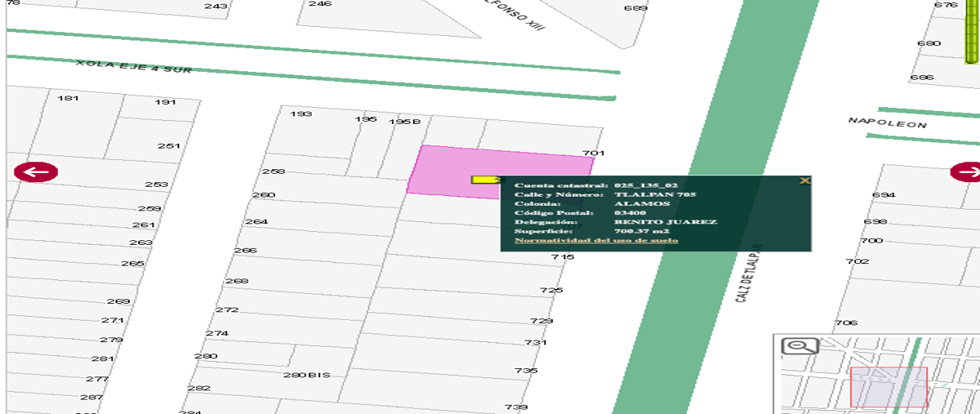Viewport: 980px width, 414px height.
Task: Click the Napoleon street label
Action: click(888, 123)
